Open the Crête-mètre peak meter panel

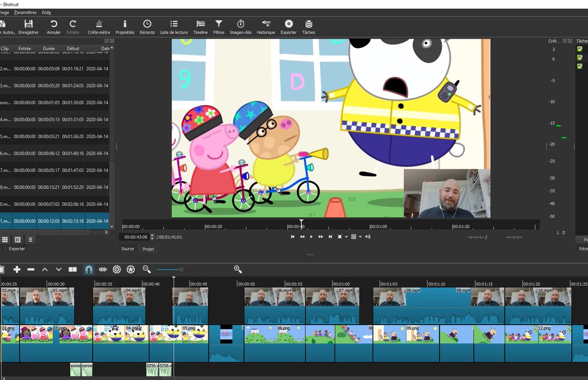[99, 27]
